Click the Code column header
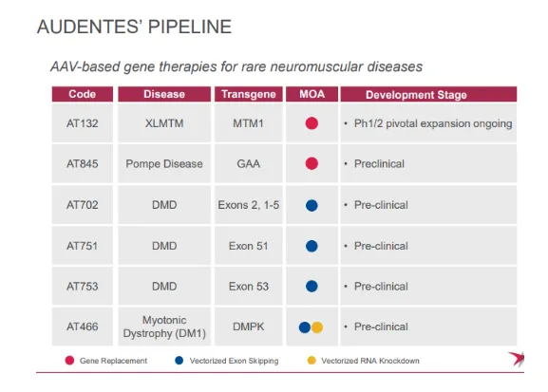 pyautogui.click(x=82, y=94)
